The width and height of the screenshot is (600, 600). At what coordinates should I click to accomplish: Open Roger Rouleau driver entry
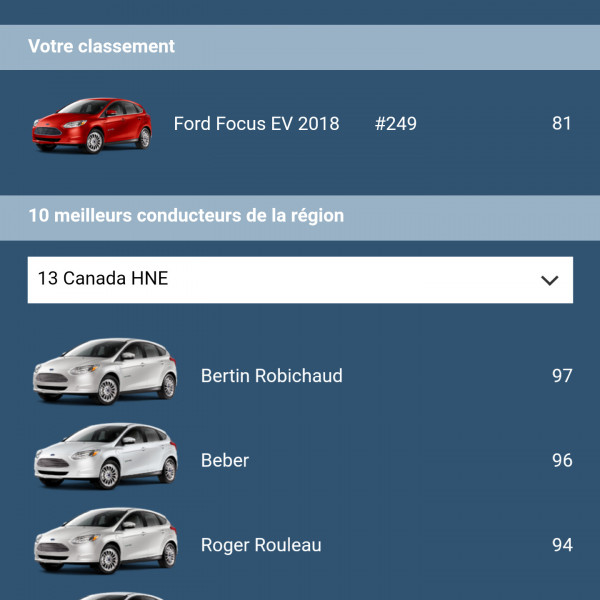[x=261, y=546]
